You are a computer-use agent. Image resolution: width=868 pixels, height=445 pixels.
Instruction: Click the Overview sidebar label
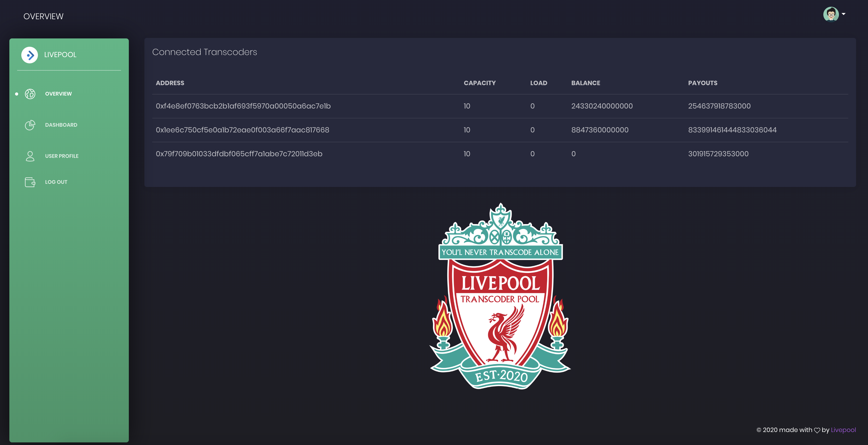[58, 94]
